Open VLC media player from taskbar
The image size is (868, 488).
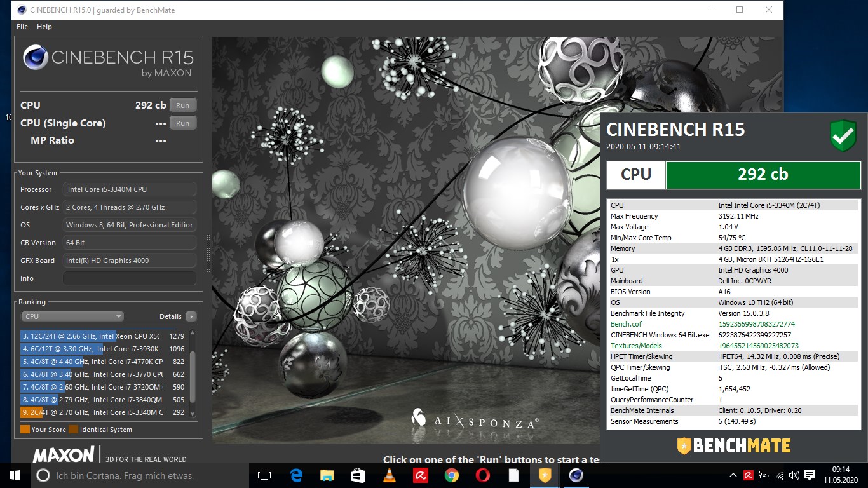point(390,475)
